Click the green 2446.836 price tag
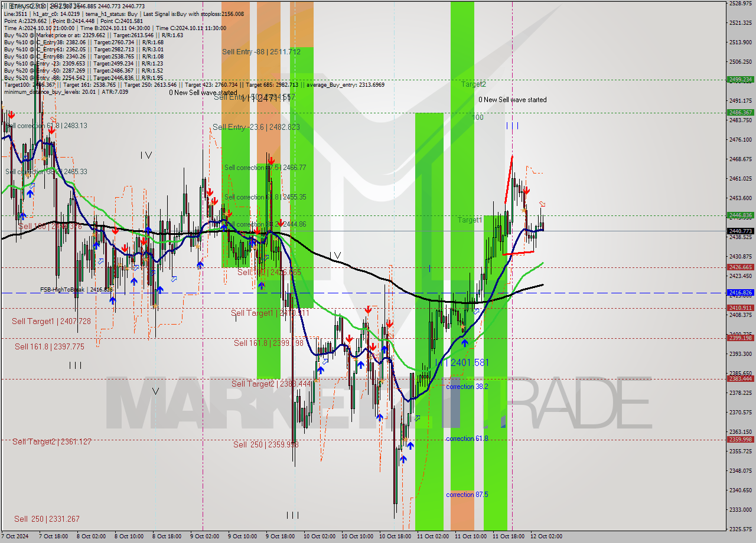This screenshot has height=543, width=756. point(741,215)
